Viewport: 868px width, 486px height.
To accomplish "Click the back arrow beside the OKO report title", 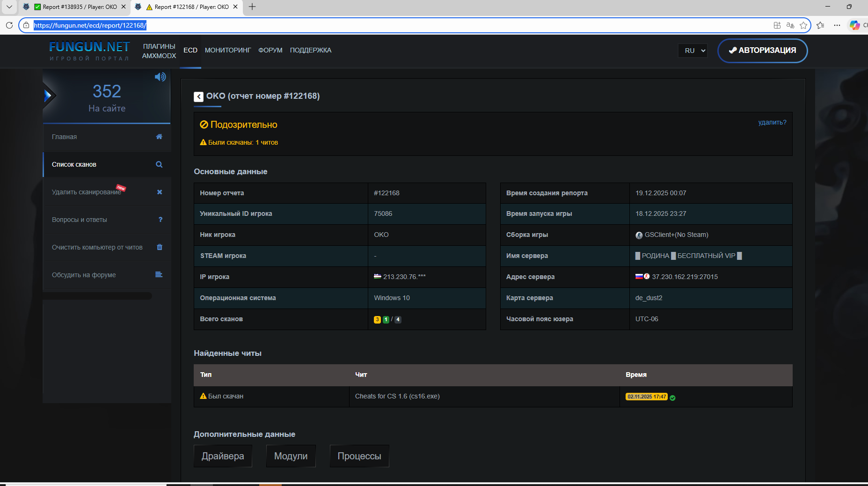I will coord(198,96).
